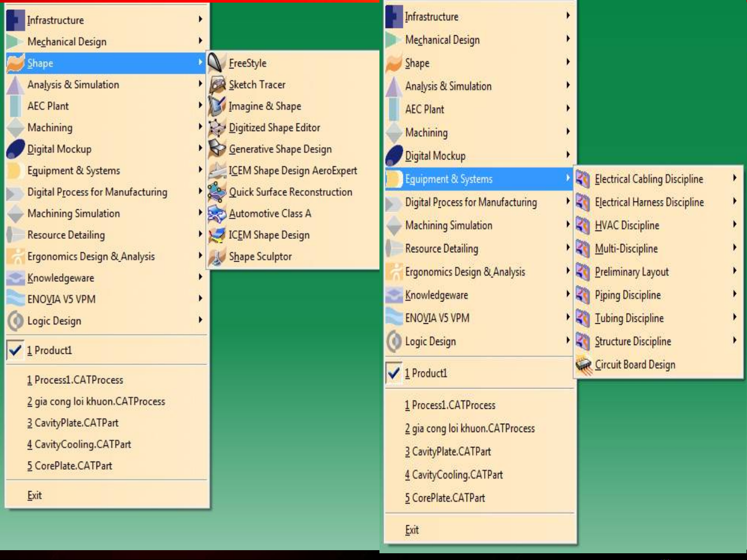The width and height of the screenshot is (747, 560).
Task: Click the Tubing Discipline icon
Action: (583, 318)
